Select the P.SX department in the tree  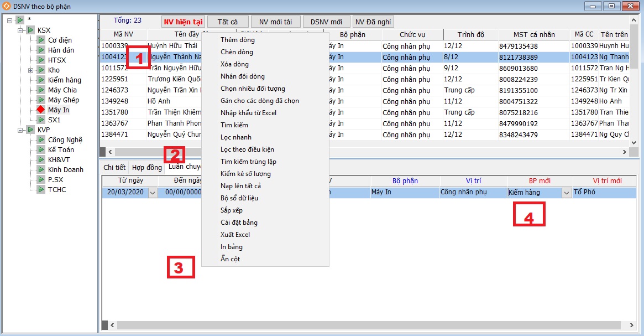coord(55,179)
